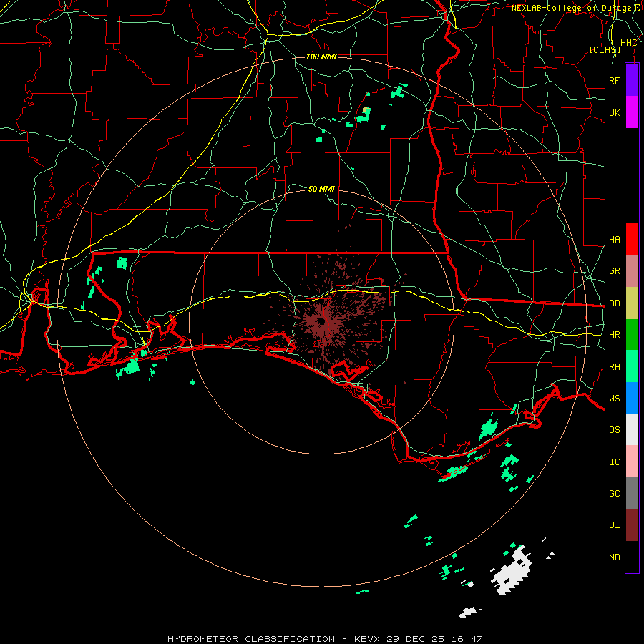Click the HR legend label

click(614, 335)
